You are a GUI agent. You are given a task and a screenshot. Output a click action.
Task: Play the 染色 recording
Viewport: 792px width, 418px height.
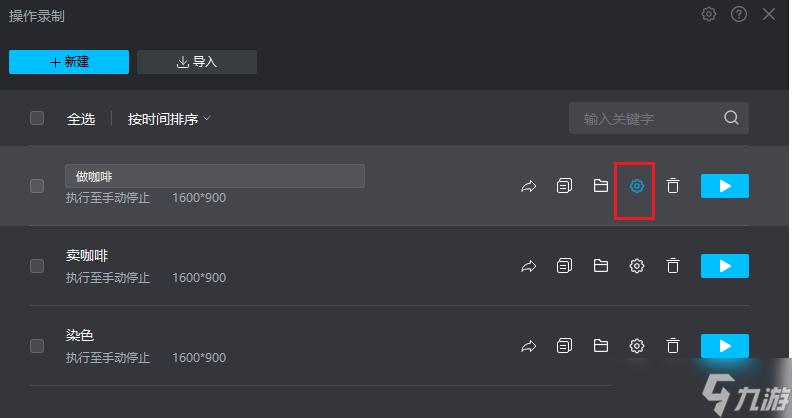tap(724, 346)
